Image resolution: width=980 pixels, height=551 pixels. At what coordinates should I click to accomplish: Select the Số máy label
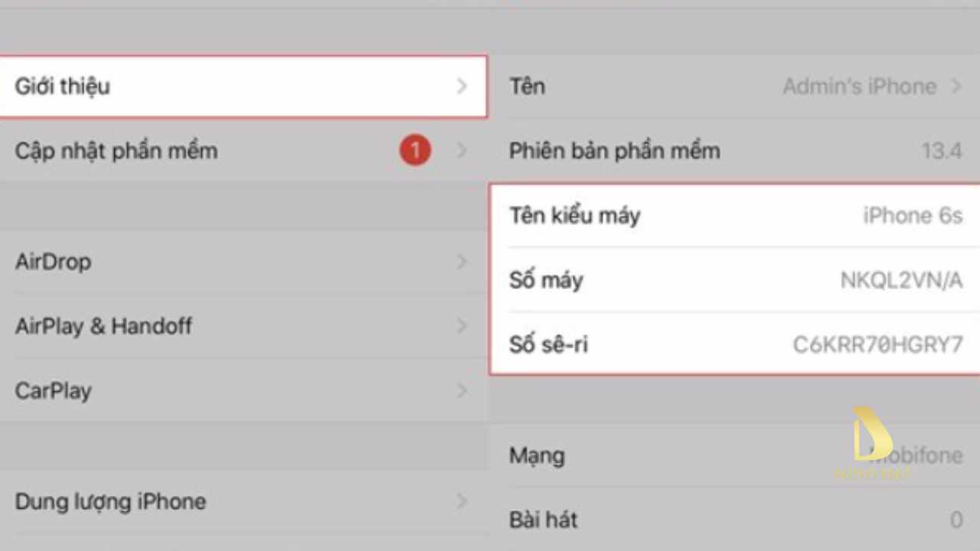click(x=547, y=280)
